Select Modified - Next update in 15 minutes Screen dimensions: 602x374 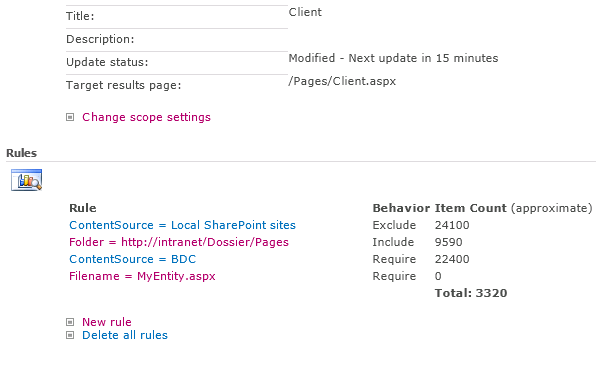394,58
